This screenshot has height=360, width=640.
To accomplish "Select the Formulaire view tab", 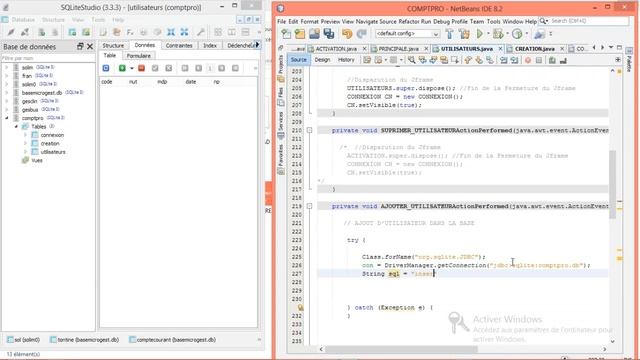I will pos(138,56).
